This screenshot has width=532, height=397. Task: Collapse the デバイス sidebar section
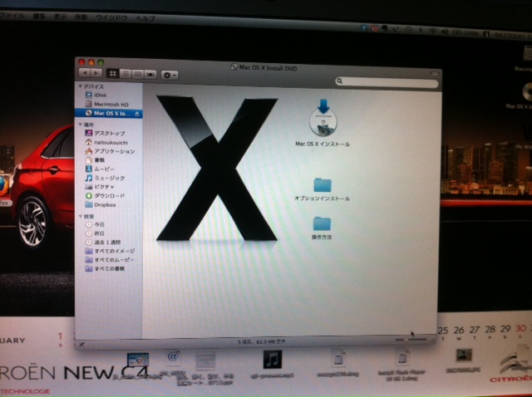81,86
